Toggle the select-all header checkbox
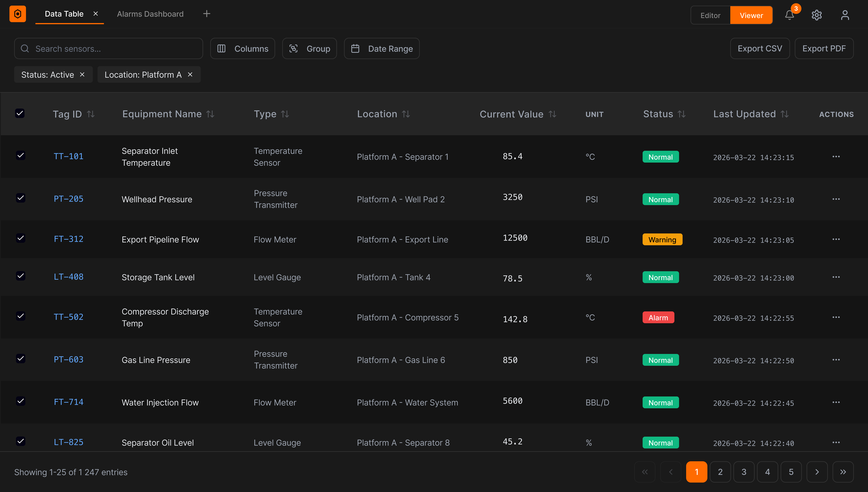Viewport: 868px width, 492px height. point(20,113)
